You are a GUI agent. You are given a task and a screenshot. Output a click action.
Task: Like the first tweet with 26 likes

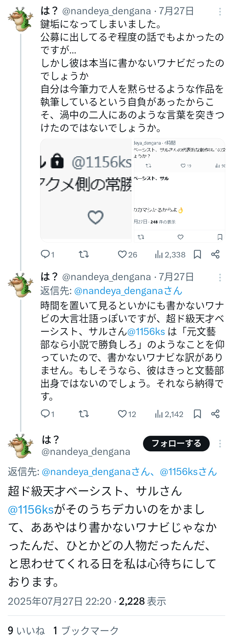[122, 255]
